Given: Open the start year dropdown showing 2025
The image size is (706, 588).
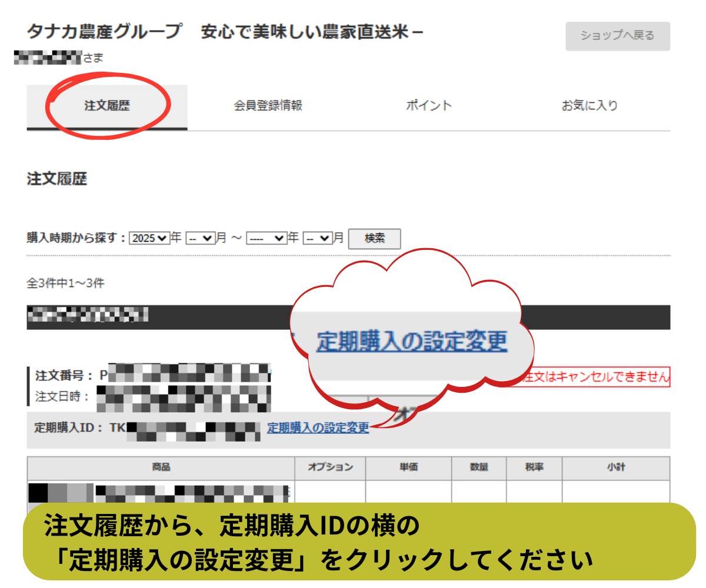Looking at the screenshot, I should coord(149,238).
